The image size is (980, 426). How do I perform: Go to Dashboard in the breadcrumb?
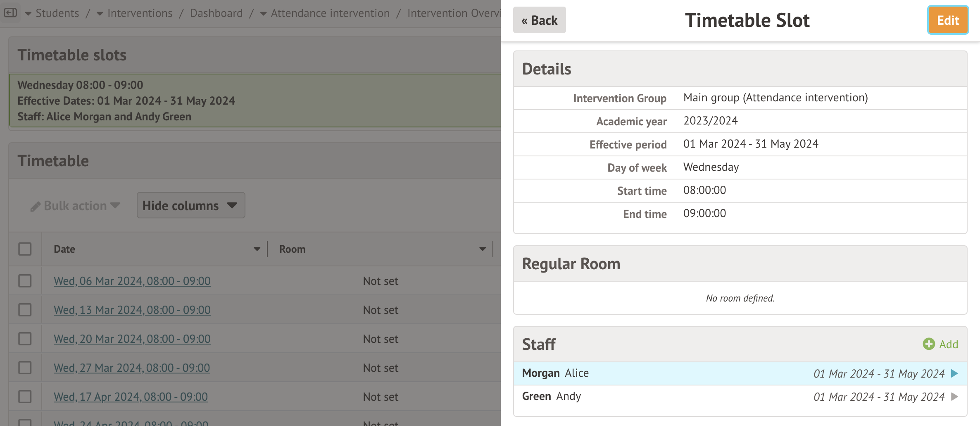coord(216,13)
